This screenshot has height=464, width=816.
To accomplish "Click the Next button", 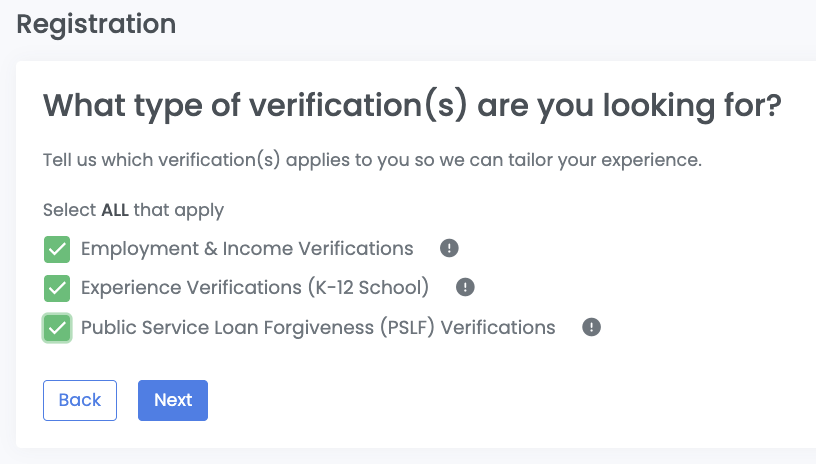I will click(x=173, y=400).
